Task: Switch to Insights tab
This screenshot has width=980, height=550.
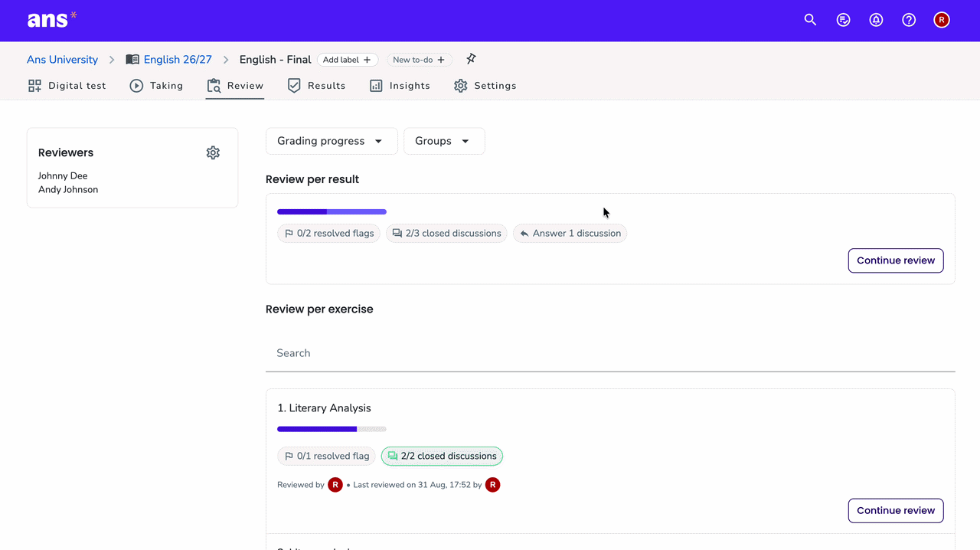Action: (400, 86)
